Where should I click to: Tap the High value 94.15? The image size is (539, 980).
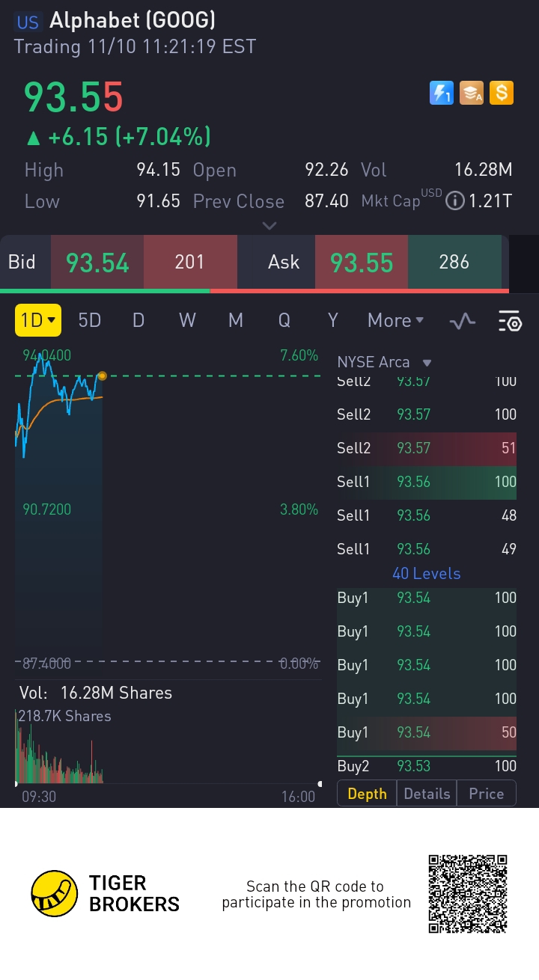[158, 170]
